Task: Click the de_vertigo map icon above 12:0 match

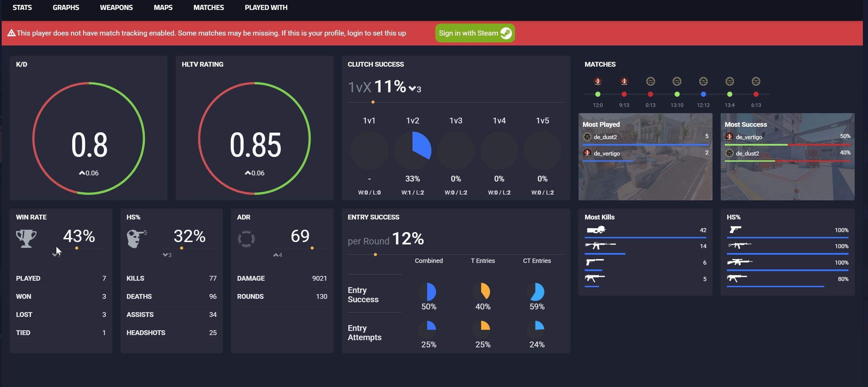Action: [597, 81]
